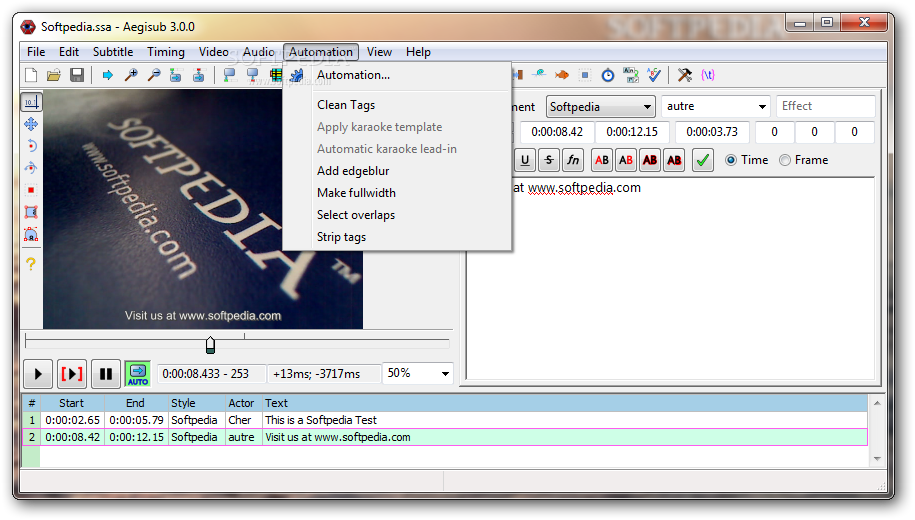Select the vector clip tool
Image resolution: width=915 pixels, height=520 pixels.
point(31,234)
